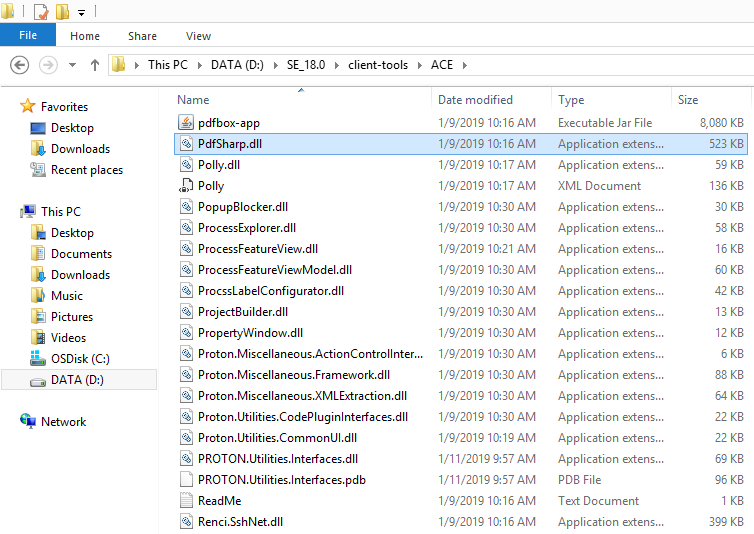Select PROTON.Utilities.Interfaces.dll file name
This screenshot has width=754, height=534.
tap(277, 459)
